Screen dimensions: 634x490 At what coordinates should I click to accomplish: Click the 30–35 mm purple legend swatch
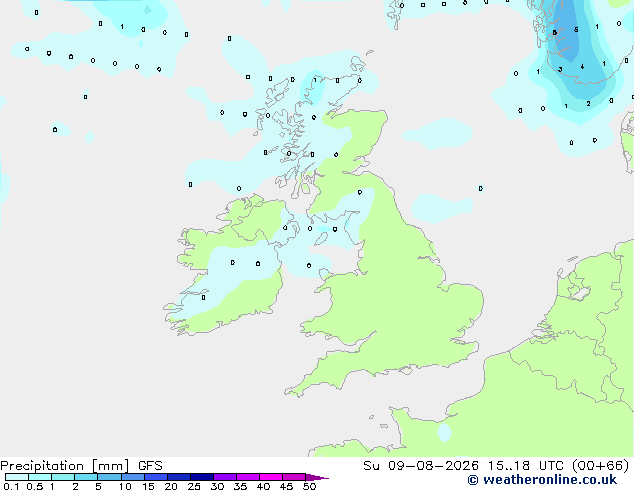(224, 477)
